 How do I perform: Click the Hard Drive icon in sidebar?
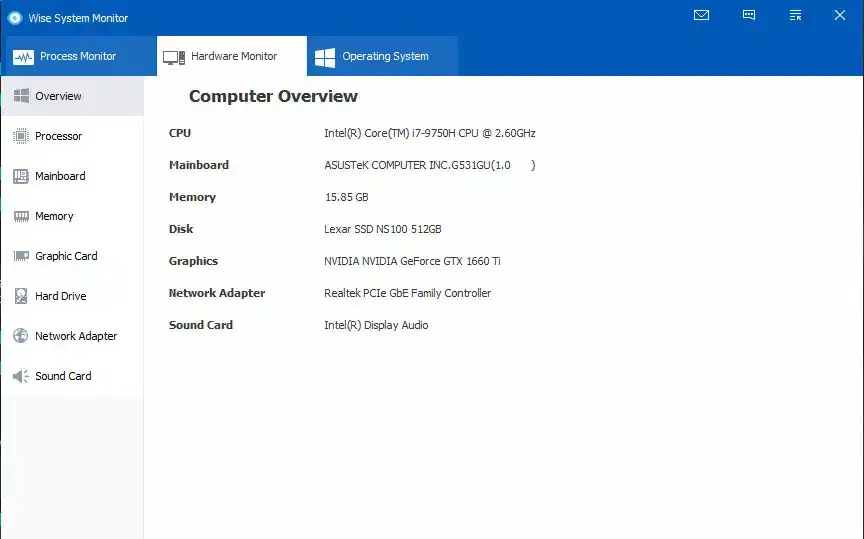coord(21,296)
